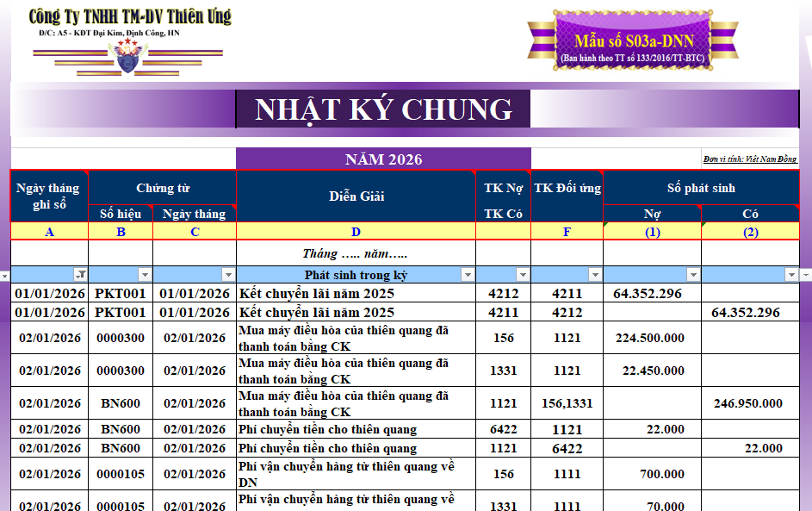This screenshot has height=511, width=812.
Task: Select the Phát sinh trong kỳ cell
Action: [x=356, y=275]
